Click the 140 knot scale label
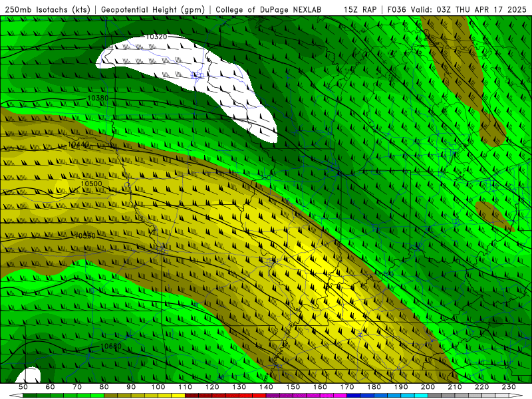This screenshot has width=532, height=399. coord(266,387)
